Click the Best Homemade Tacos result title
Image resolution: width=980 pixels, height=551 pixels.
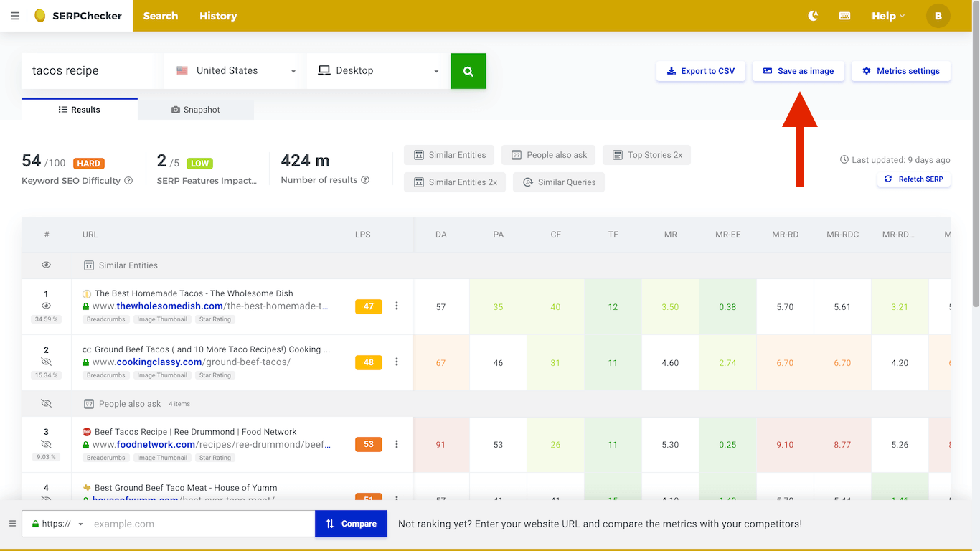coord(194,293)
